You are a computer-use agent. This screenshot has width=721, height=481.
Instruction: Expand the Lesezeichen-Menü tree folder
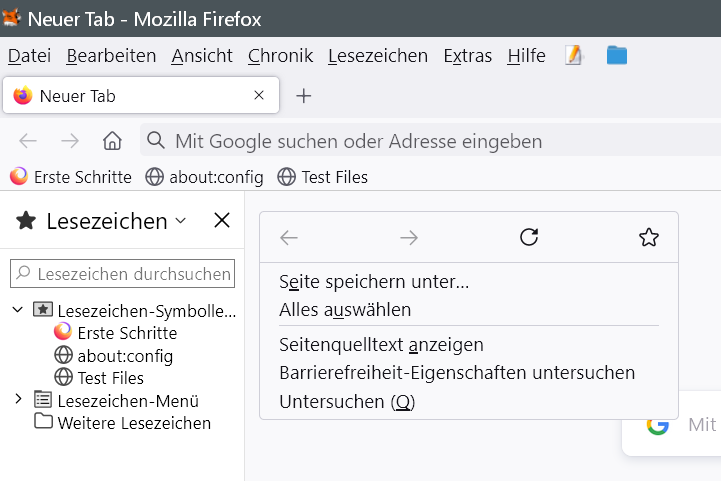(x=17, y=400)
